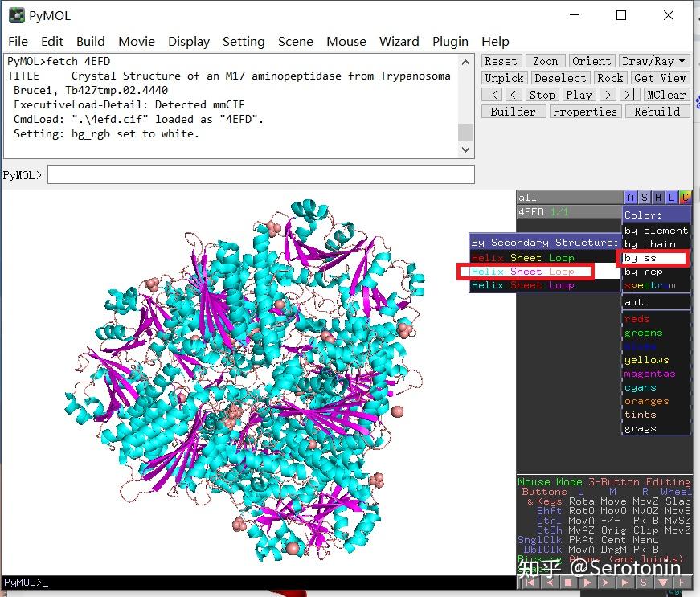Click the MClear button
700x597 pixels.
[666, 95]
